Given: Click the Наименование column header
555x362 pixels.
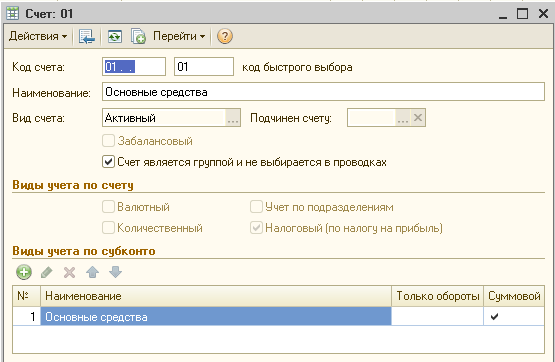Looking at the screenshot, I should (216, 296).
